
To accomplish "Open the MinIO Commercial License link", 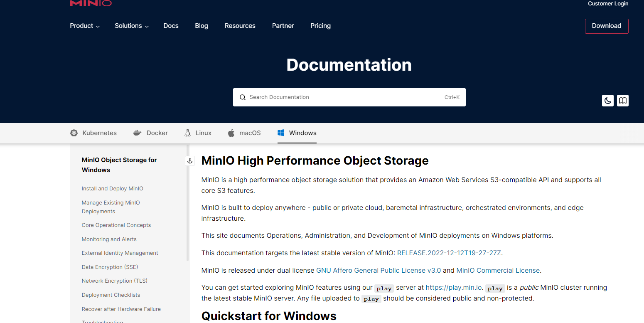I will (498, 270).
